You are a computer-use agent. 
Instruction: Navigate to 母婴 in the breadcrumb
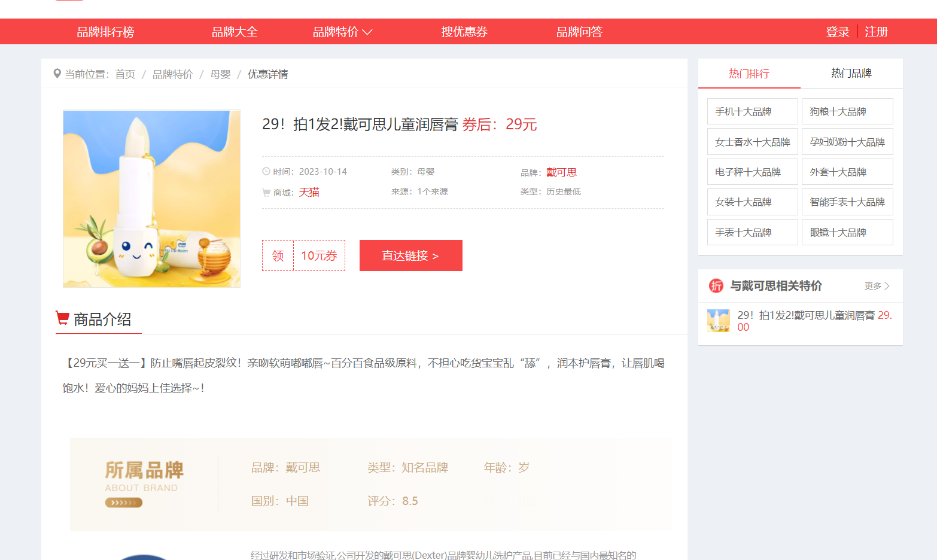(x=220, y=74)
